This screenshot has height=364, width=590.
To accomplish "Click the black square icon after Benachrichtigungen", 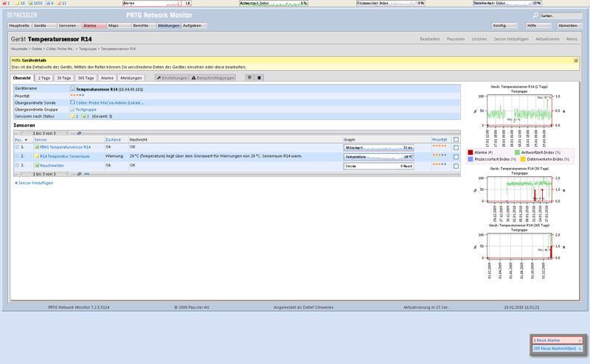I will point(259,77).
